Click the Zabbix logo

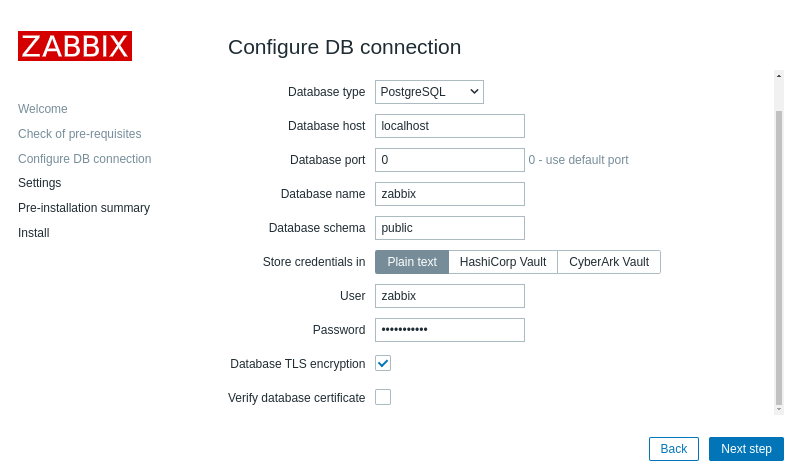pos(75,46)
